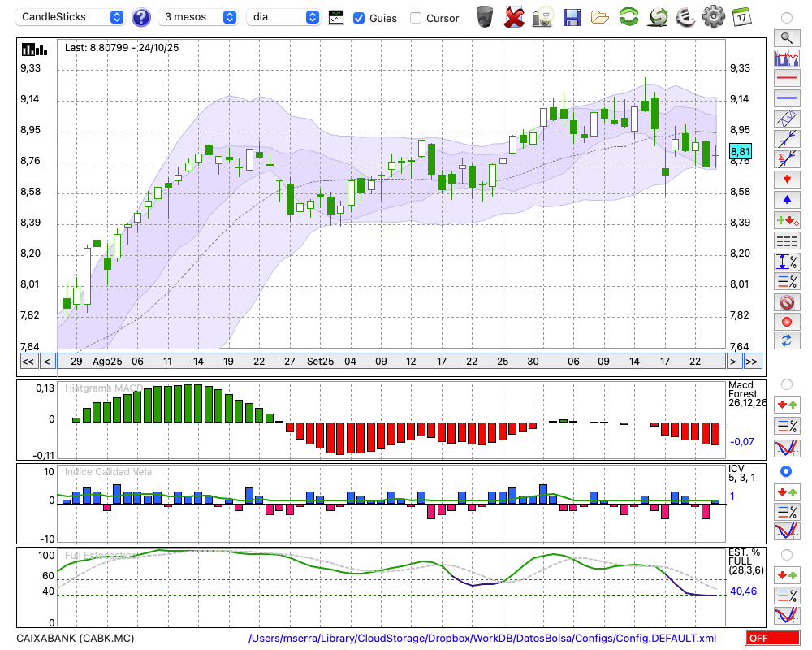Open settings with the gear icon

click(714, 16)
